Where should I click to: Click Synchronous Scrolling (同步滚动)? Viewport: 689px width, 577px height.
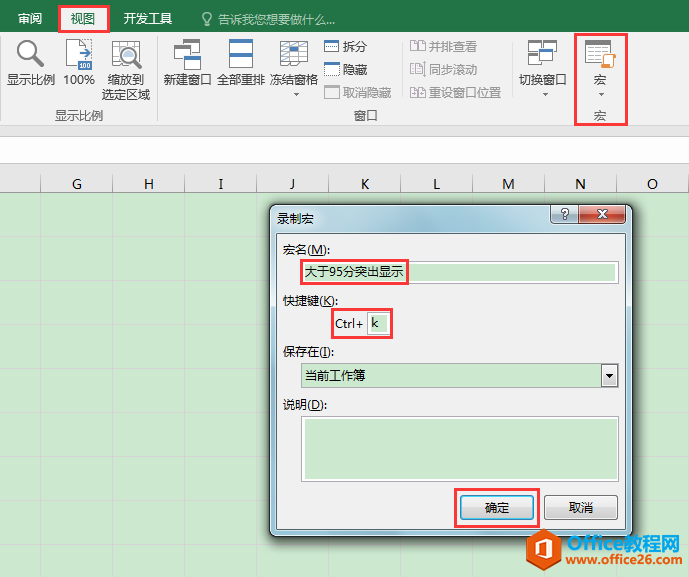click(443, 69)
